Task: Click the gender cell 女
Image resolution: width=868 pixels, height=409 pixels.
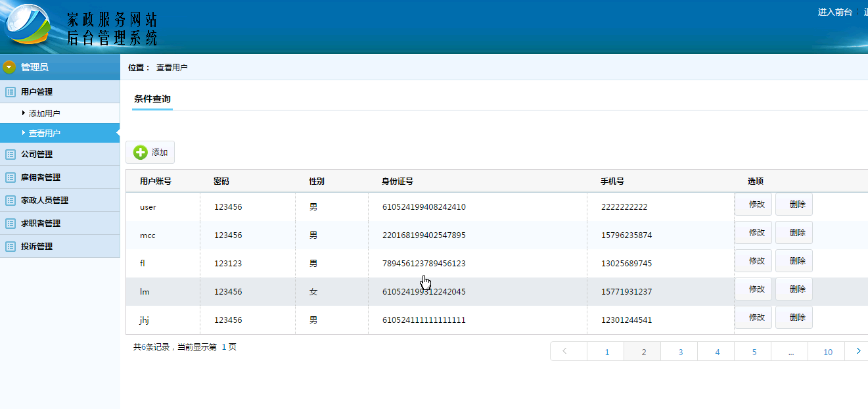Action: 313,292
